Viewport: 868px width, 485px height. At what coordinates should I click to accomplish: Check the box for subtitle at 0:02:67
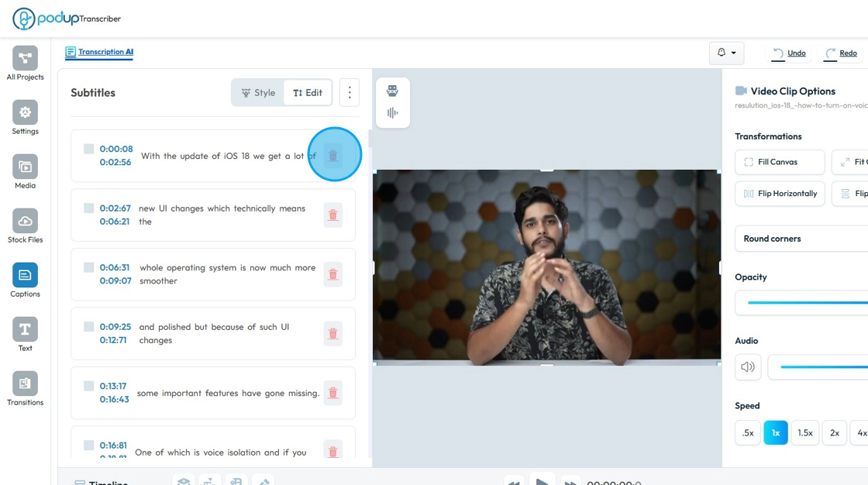88,208
